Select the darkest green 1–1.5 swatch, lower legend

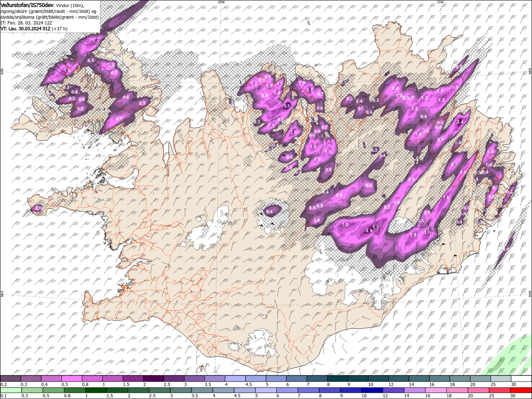pos(96,390)
